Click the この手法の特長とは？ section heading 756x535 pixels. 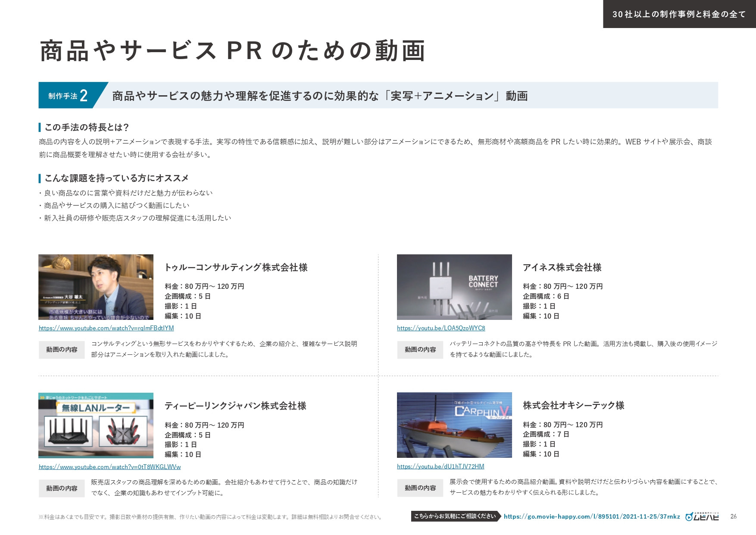pyautogui.click(x=84, y=127)
